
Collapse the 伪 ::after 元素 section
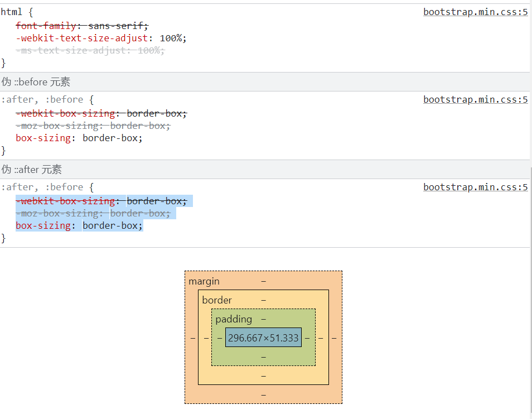point(32,169)
